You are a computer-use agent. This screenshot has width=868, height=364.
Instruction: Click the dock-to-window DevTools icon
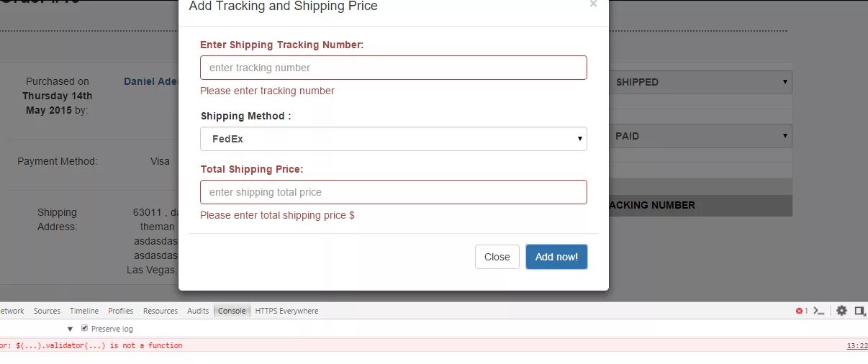point(859,311)
